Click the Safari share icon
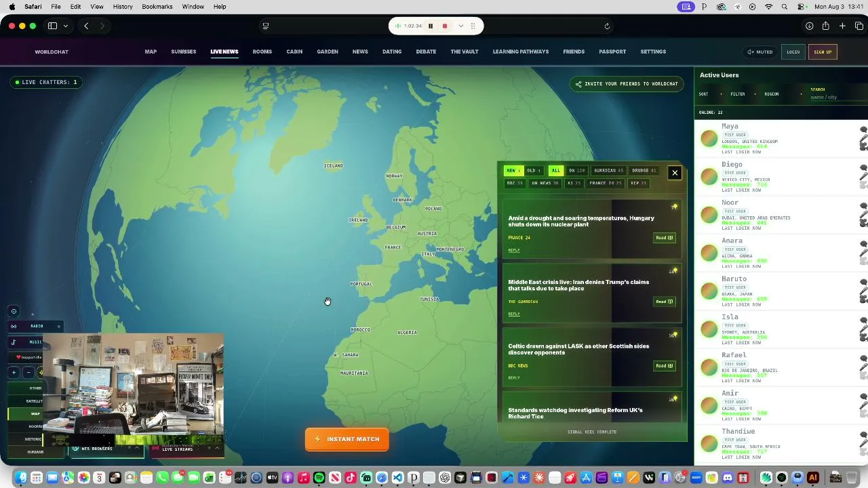Screen dimensions: 868x488 825,26
